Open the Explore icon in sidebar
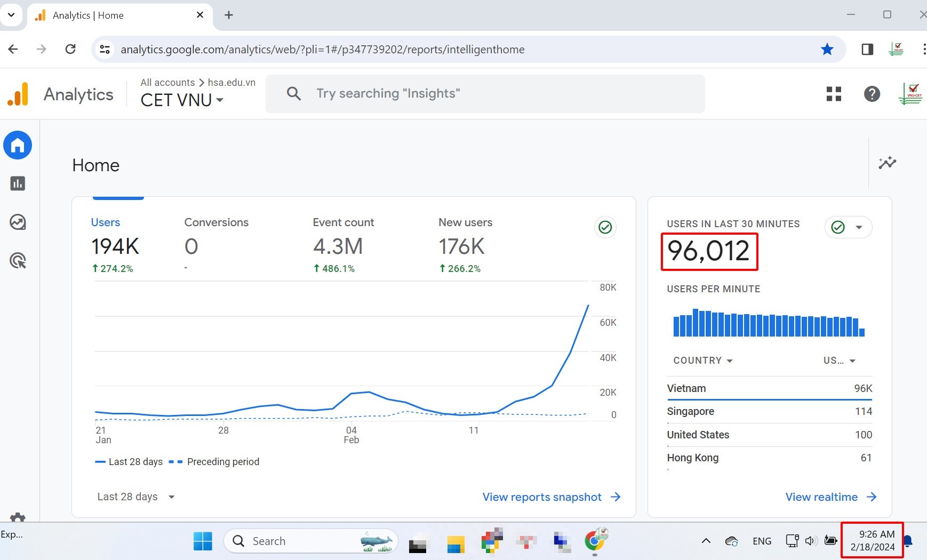Image resolution: width=927 pixels, height=560 pixels. point(18,222)
